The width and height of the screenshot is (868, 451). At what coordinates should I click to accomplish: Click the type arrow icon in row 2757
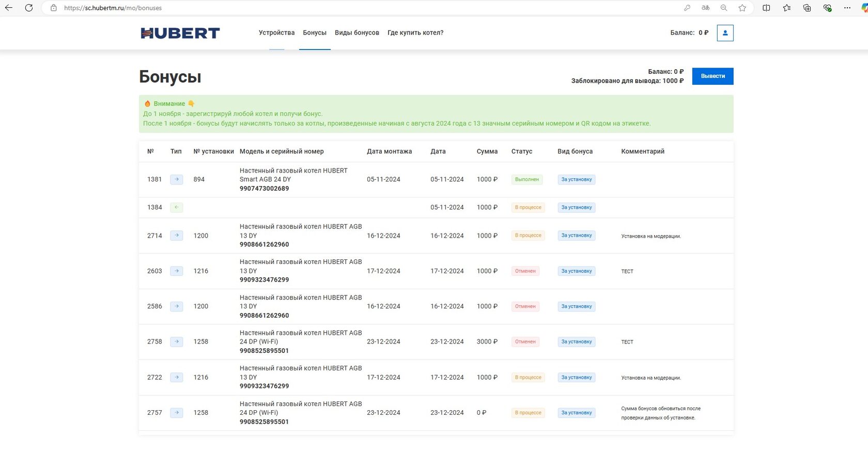pos(177,413)
